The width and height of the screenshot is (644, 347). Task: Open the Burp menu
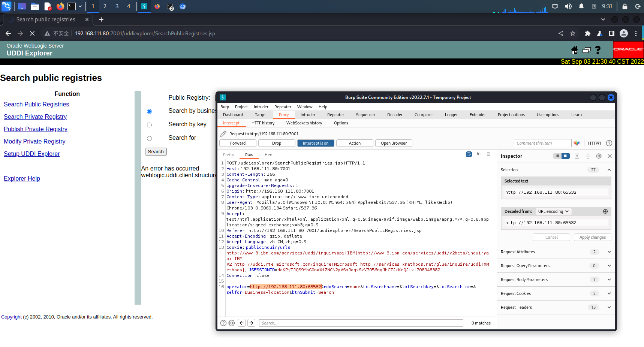225,107
